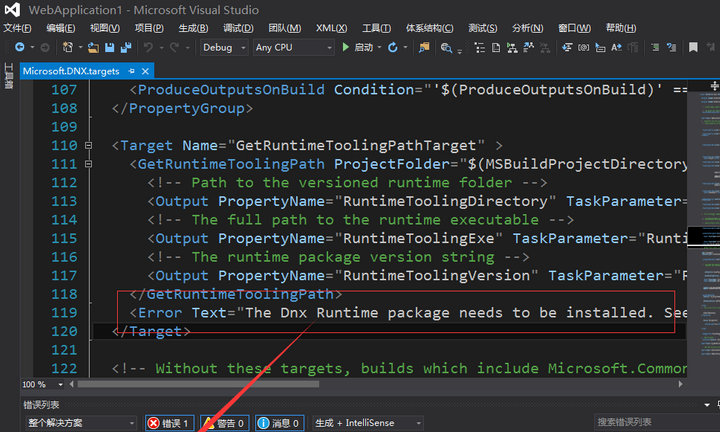Click the browser Refresh icon
Image resolution: width=720 pixels, height=432 pixels.
point(393,47)
